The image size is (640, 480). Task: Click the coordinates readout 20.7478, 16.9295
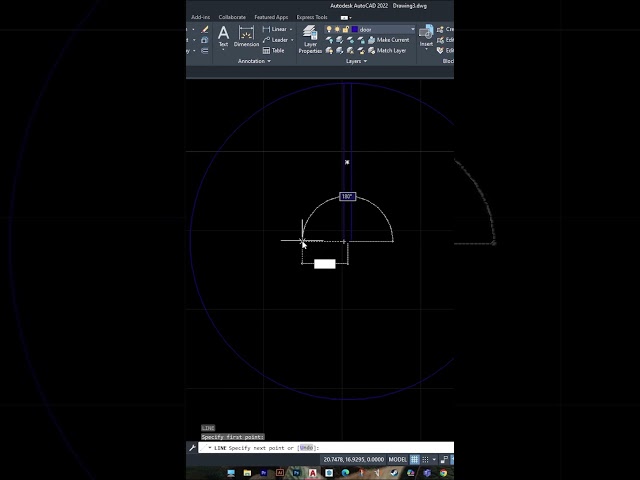point(353,460)
